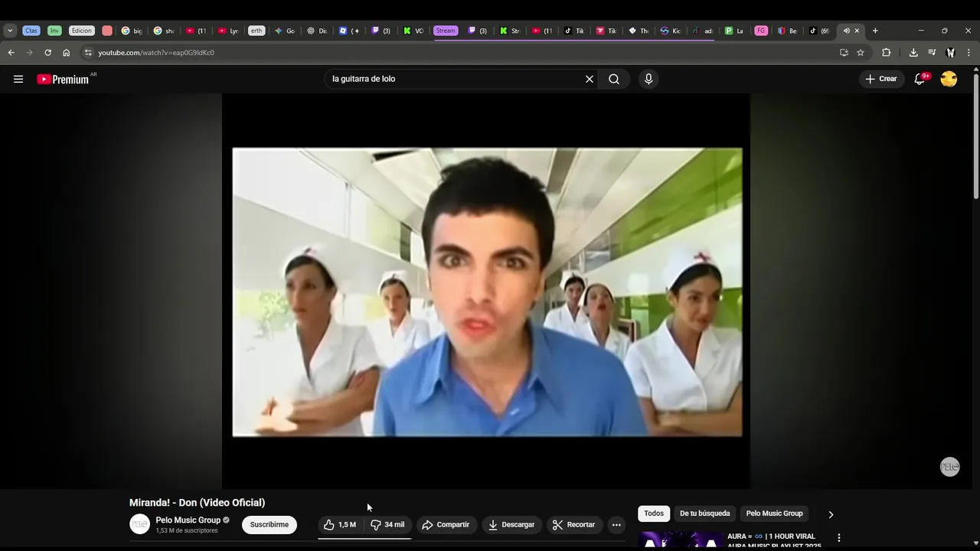
Task: Expand the unnamed pink tab group
Action: pos(107,31)
